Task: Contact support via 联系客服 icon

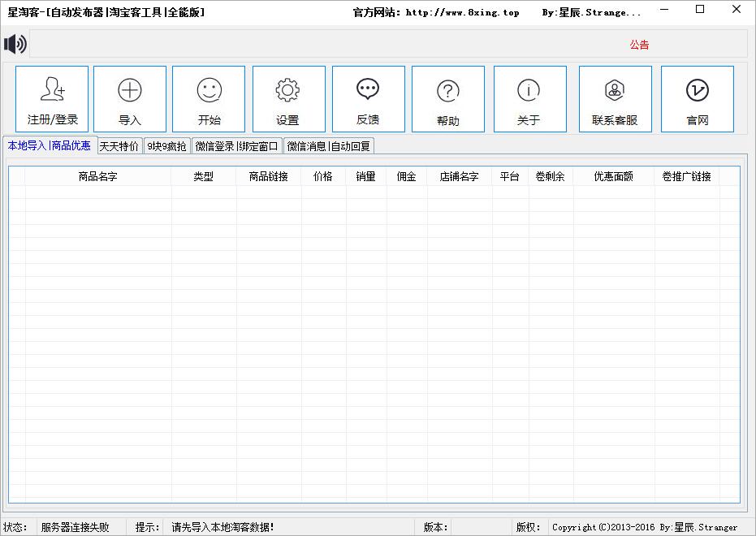Action: pos(615,99)
